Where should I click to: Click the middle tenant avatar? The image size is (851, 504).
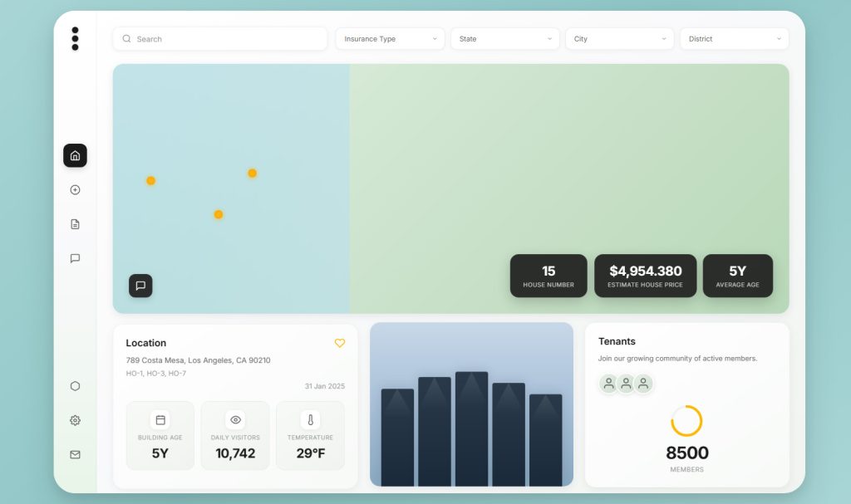click(626, 384)
